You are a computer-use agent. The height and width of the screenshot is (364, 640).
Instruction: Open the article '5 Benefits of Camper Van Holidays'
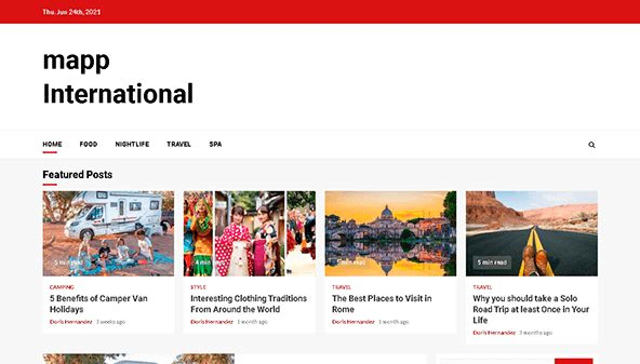(98, 304)
